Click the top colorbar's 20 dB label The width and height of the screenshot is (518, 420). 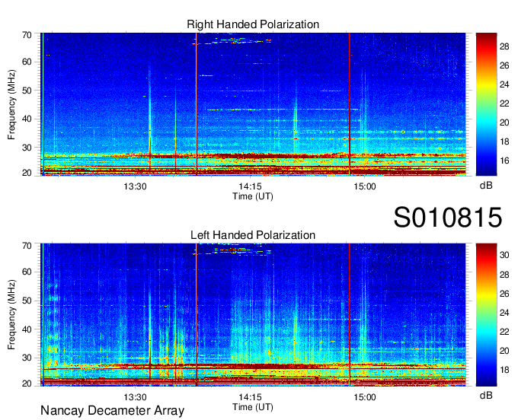[x=504, y=123]
